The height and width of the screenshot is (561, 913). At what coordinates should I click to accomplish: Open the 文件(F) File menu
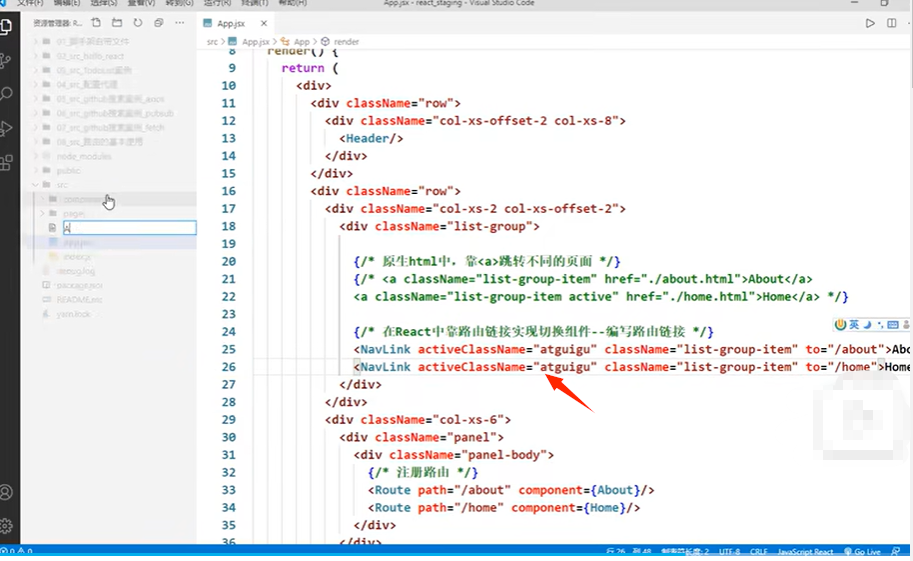(x=30, y=3)
